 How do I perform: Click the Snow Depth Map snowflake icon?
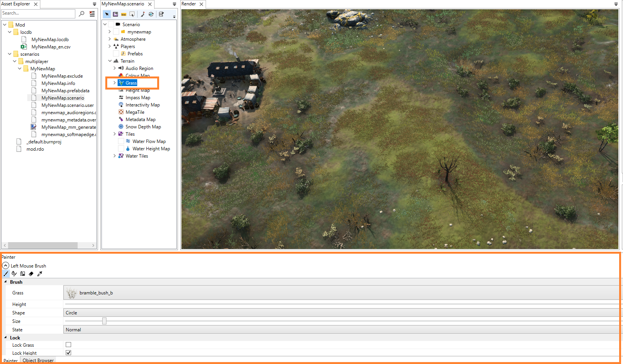(121, 126)
